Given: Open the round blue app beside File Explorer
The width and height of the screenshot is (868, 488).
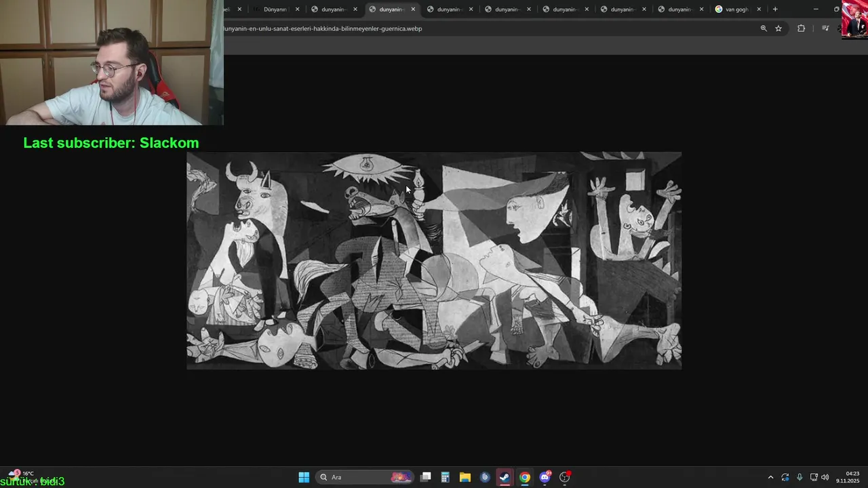Looking at the screenshot, I should click(x=485, y=477).
